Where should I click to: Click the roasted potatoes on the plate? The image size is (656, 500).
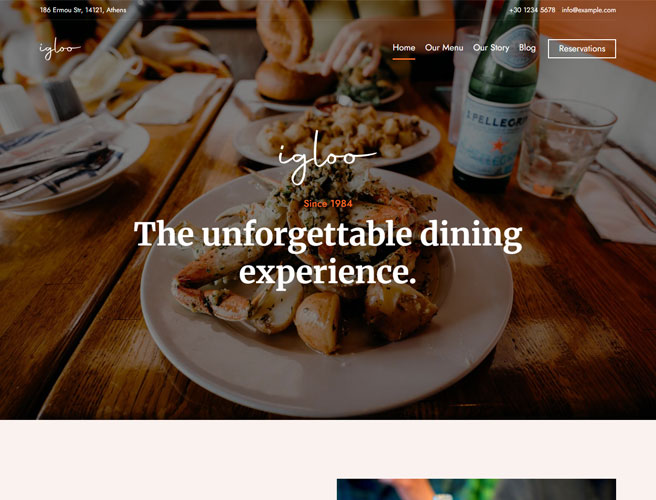(x=318, y=321)
